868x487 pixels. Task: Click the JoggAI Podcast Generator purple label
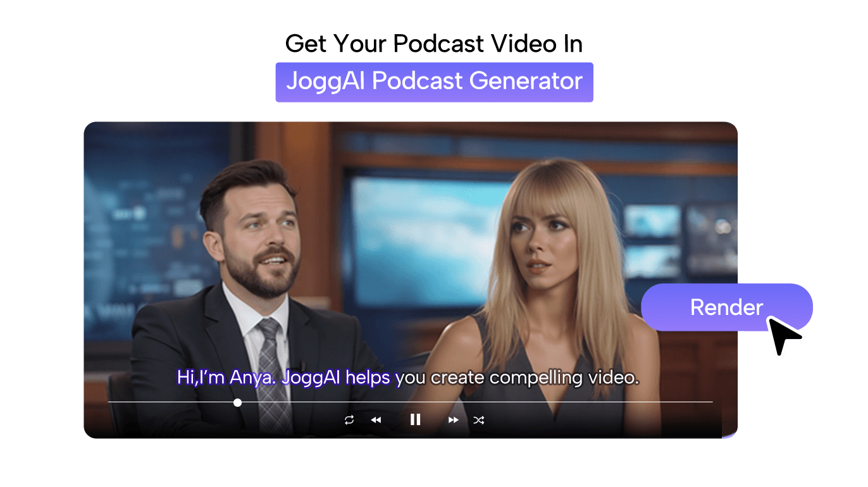[x=434, y=82]
